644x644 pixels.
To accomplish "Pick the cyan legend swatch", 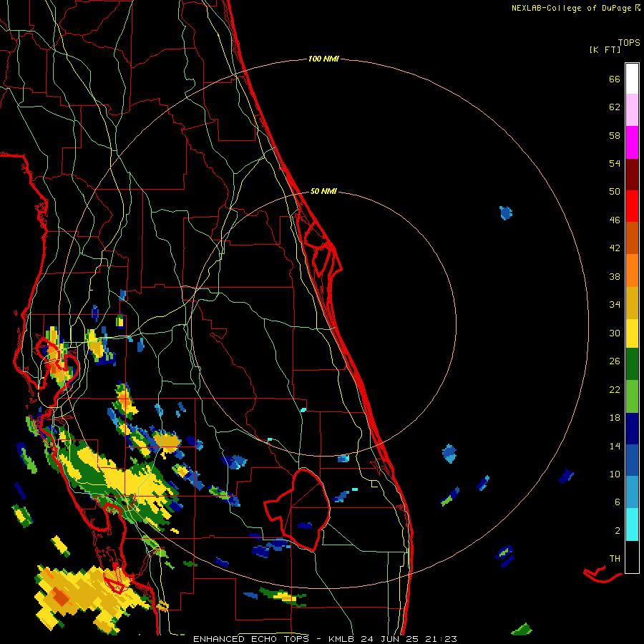I will click(x=632, y=525).
